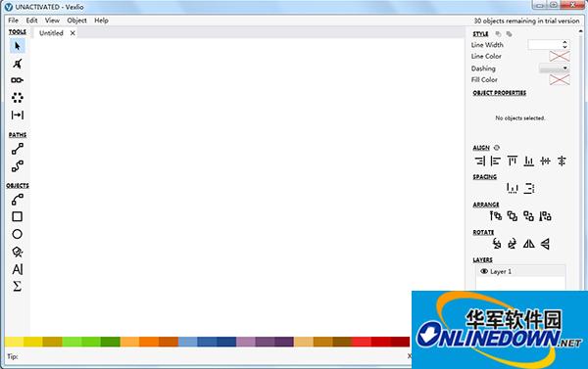This screenshot has height=369, width=588.
Task: Send object to back in Arrange
Action: pos(545,215)
